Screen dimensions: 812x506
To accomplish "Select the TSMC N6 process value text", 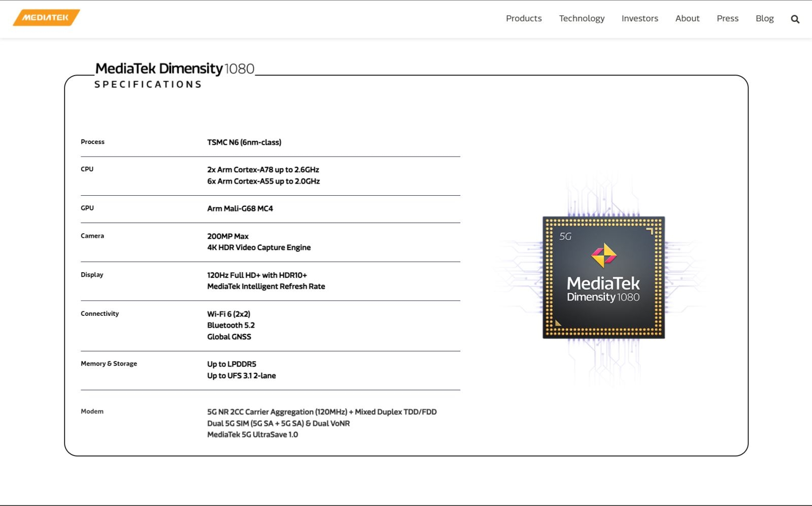I will (244, 142).
